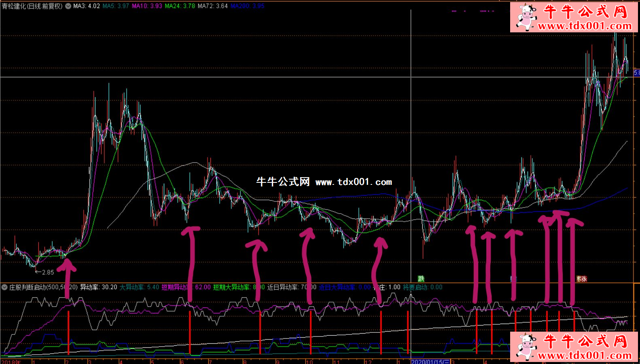Click the 短期异动率: 62.00 value label
The image size is (640, 364).
[186, 287]
